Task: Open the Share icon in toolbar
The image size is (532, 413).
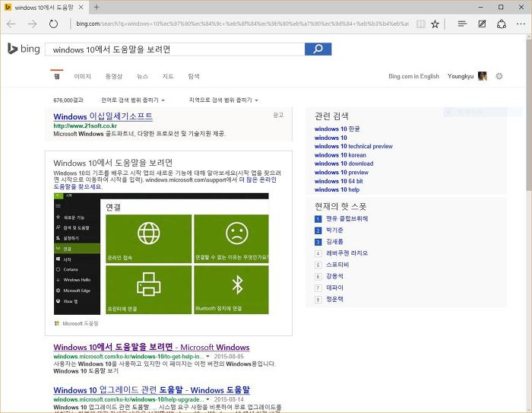Action: (x=502, y=24)
